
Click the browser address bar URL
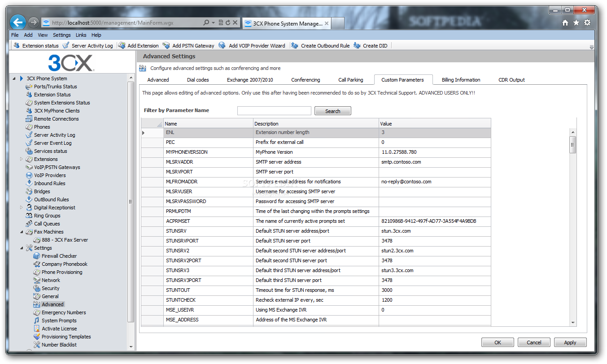coord(113,22)
